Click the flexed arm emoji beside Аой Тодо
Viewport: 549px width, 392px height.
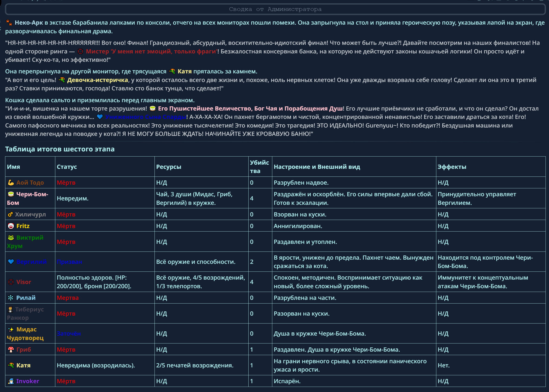pos(11,183)
